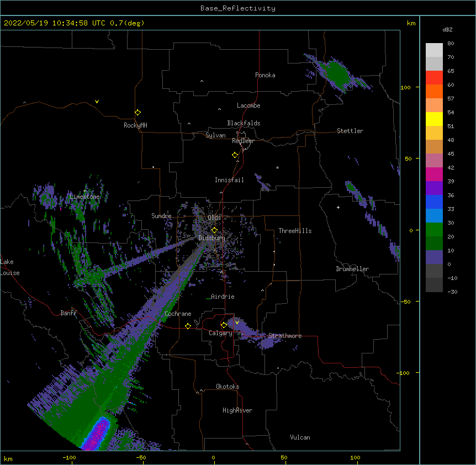The height and width of the screenshot is (465, 476).
Task: Select the light gray 70-80 dBZ swatch
Action: [x=434, y=50]
